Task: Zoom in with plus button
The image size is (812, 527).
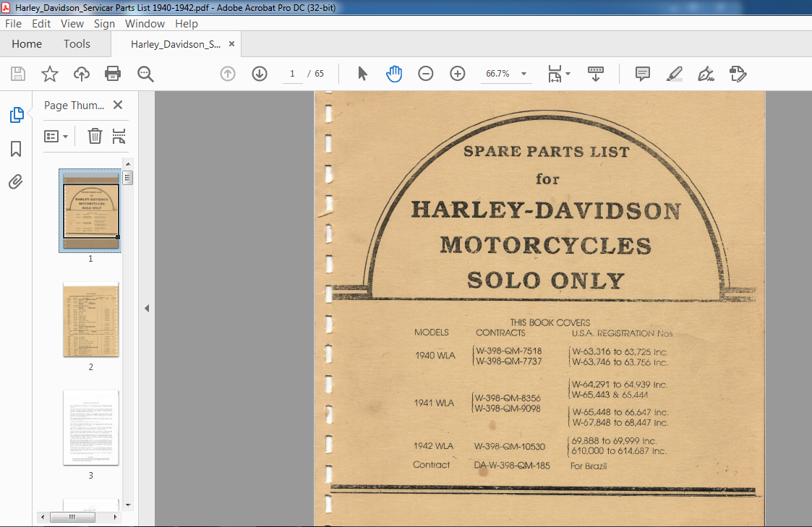Action: (x=457, y=74)
